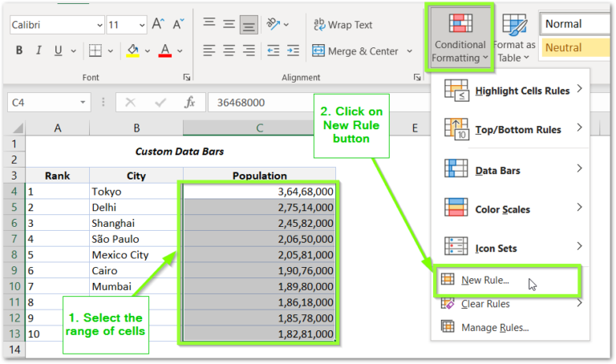Click Wrap Text button

pyautogui.click(x=342, y=25)
